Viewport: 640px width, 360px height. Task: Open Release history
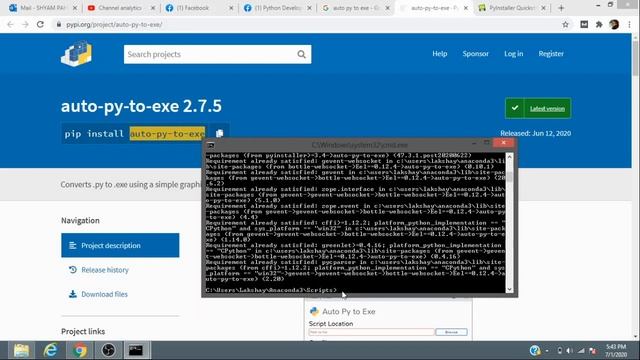pos(105,270)
